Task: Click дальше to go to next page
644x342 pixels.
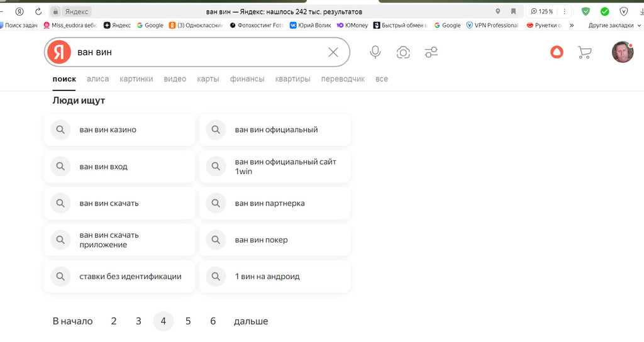Action: [251, 321]
